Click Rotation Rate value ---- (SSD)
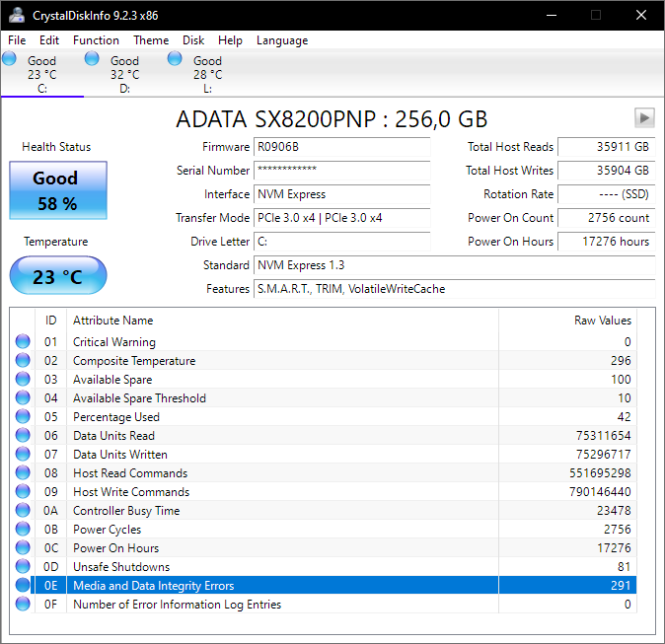This screenshot has height=644, width=665. [607, 194]
